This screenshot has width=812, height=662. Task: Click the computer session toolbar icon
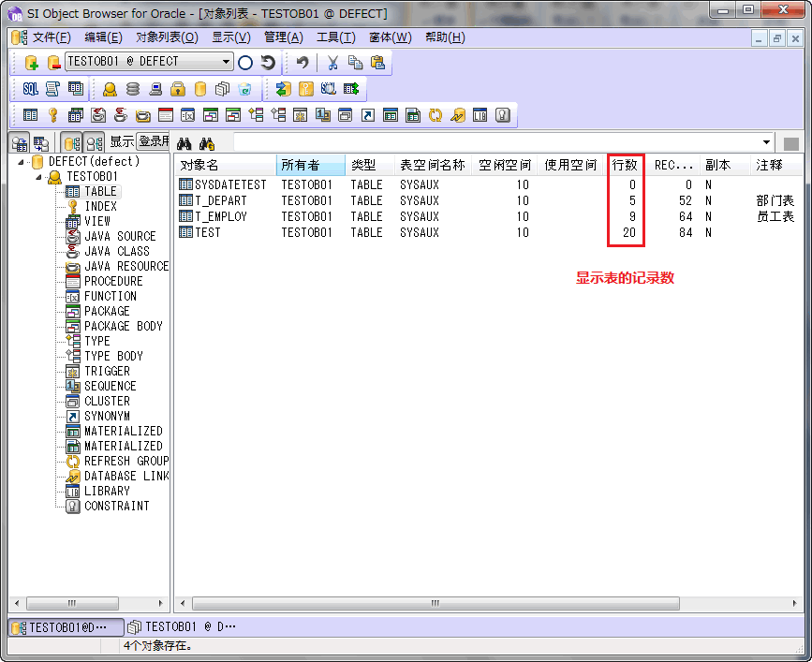pos(155,89)
